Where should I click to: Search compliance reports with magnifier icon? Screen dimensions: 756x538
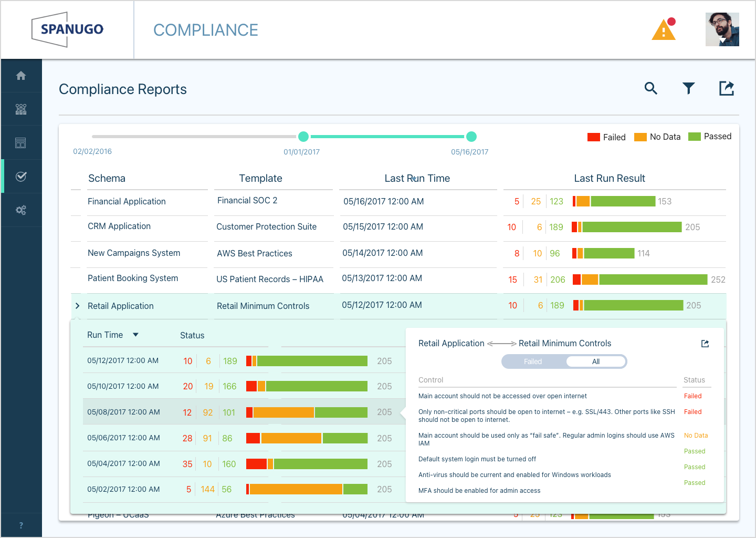(651, 88)
